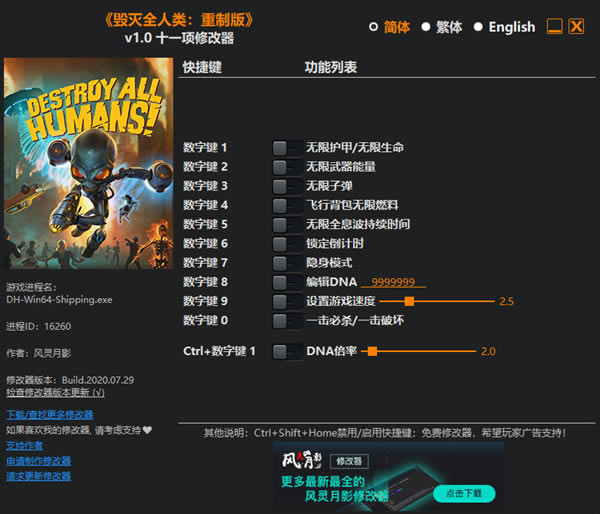Viewport: 600px width, 514px height.
Task: Close the trainer with the X icon
Action: coord(576,27)
